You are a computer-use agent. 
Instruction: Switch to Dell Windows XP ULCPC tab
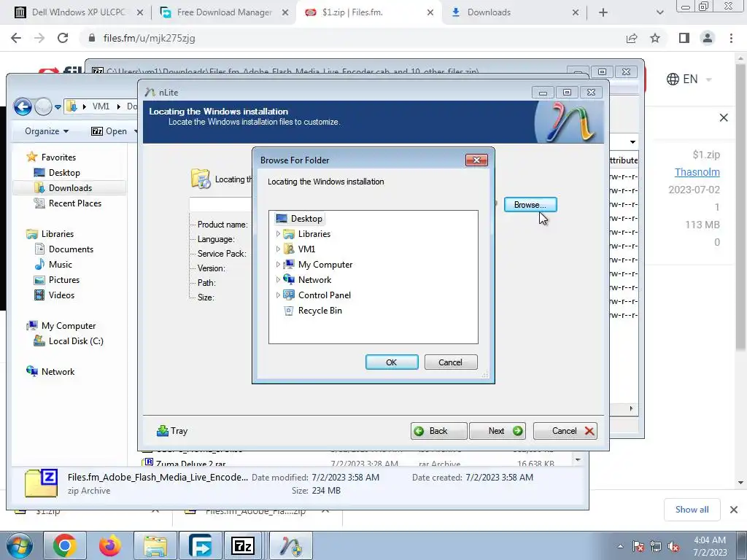79,12
